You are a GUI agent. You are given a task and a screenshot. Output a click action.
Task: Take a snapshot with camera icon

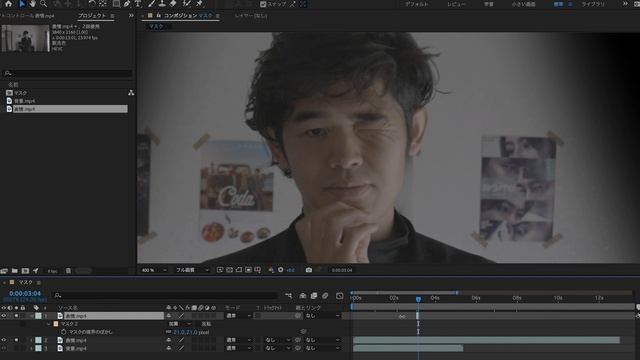point(309,270)
